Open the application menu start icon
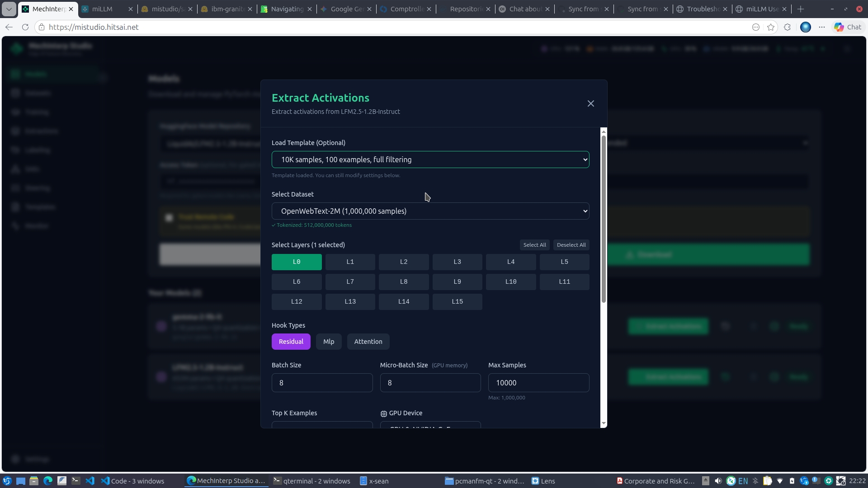 pos(7,481)
